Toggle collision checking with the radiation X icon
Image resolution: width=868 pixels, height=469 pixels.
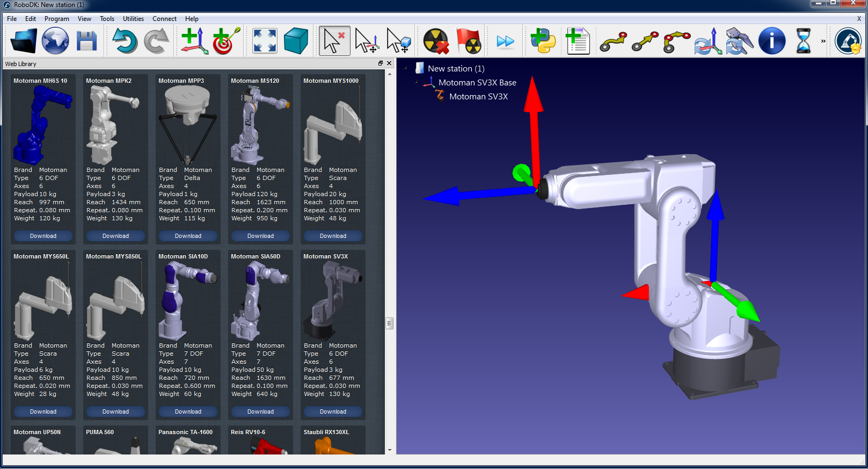(x=436, y=41)
